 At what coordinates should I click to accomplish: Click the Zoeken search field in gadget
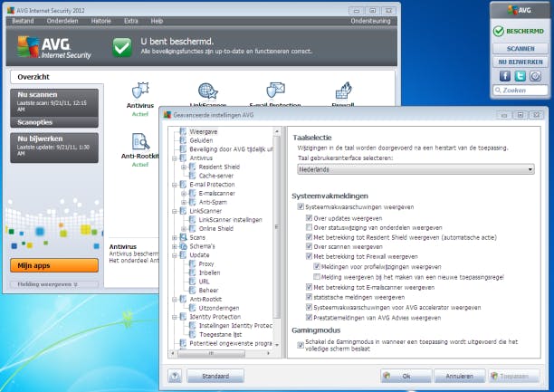[521, 91]
